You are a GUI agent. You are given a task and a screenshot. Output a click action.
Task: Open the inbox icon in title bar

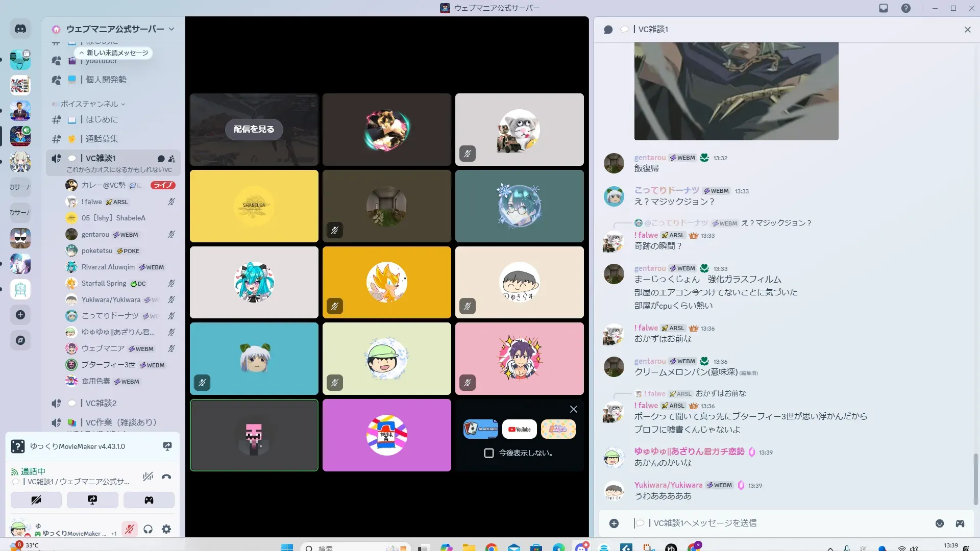884,8
